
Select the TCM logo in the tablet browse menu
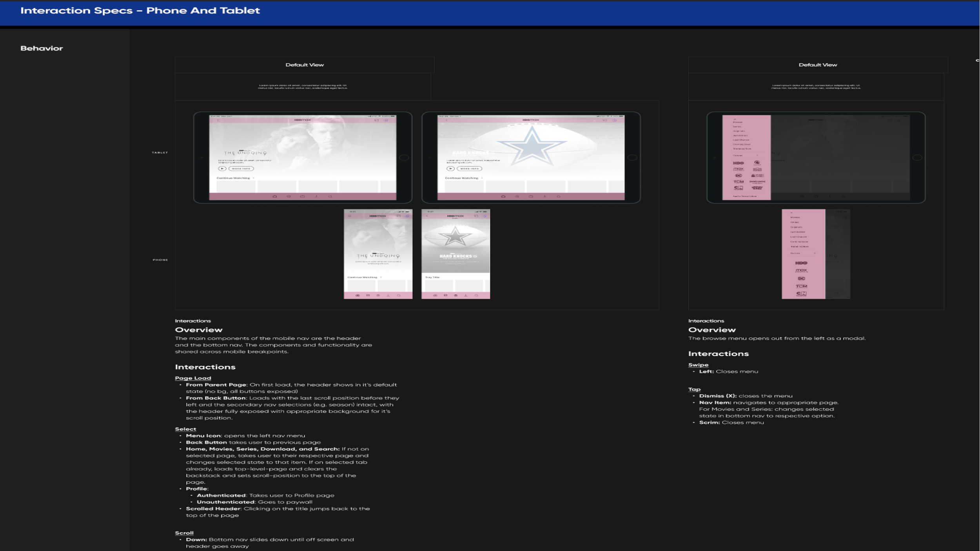[739, 181]
